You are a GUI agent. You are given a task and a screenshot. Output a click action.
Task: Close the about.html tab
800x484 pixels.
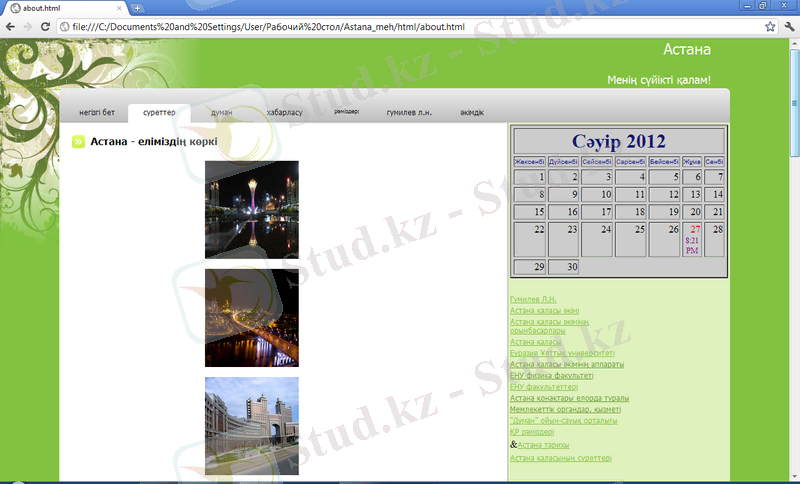[x=119, y=8]
